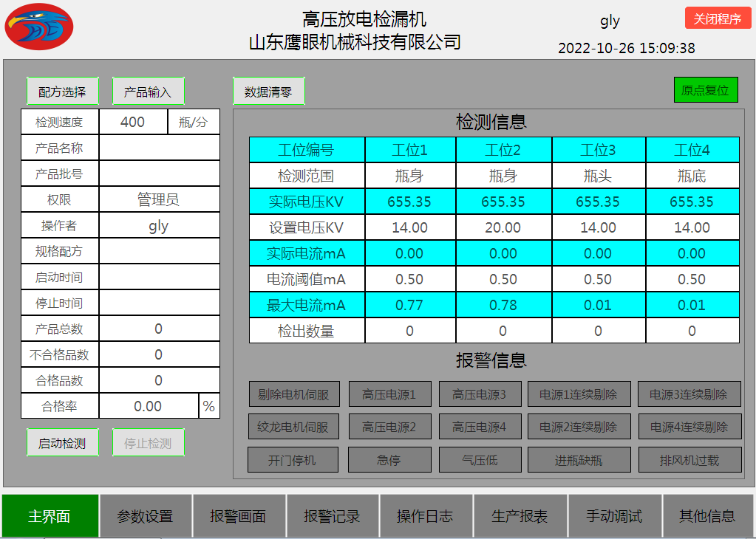
Task: Open the 手动调试 tab
Action: coord(615,516)
